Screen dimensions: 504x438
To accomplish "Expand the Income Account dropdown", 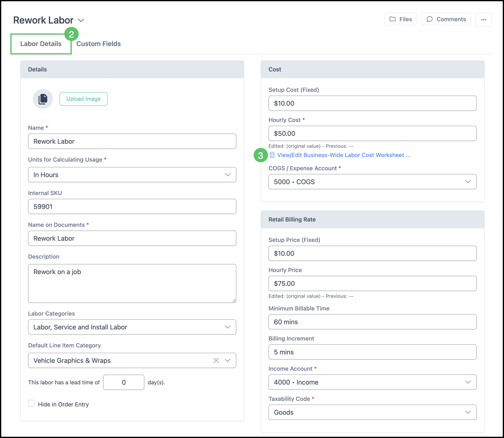I will click(372, 382).
